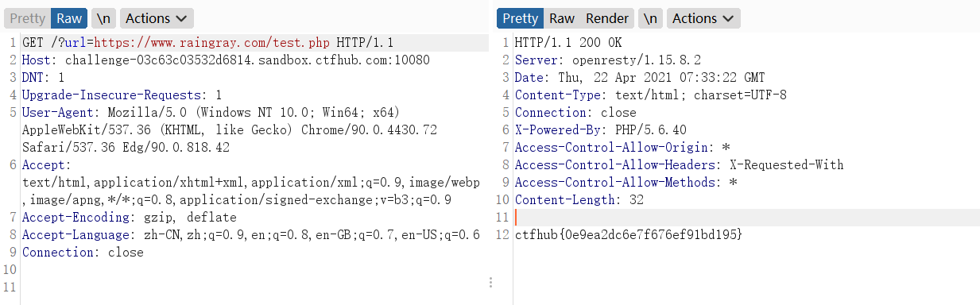Open the Render tab in response pane
980x305 pixels.
pyautogui.click(x=607, y=18)
